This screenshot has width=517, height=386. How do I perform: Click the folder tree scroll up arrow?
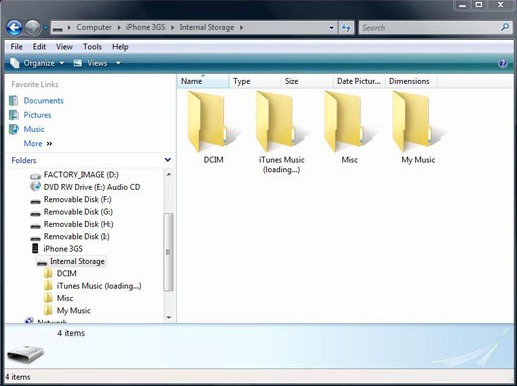(169, 174)
